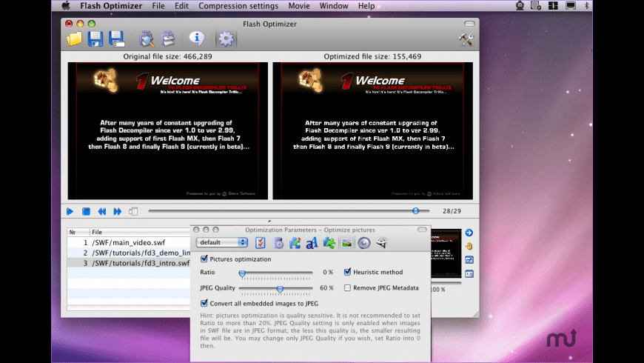Select the video optimization film reel icon
This screenshot has width=644, height=363.
point(381,243)
